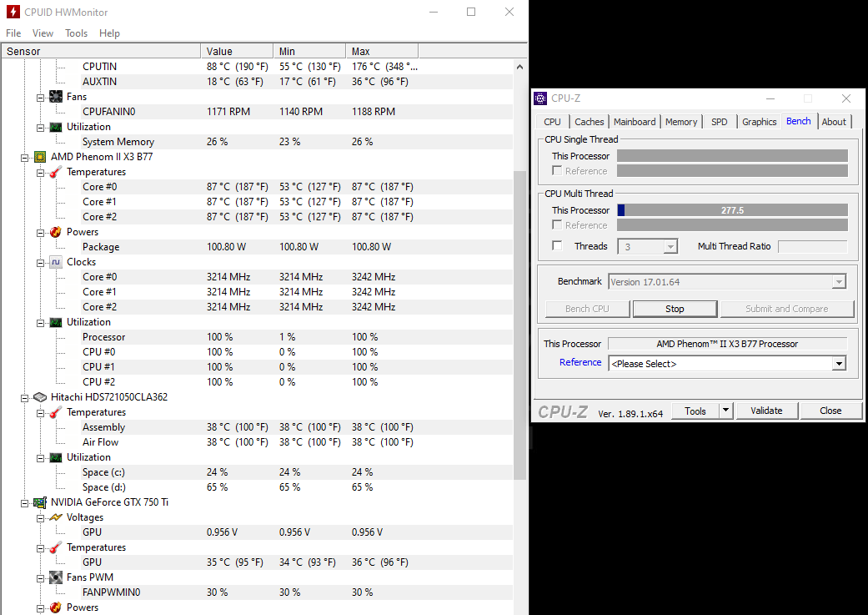Collapse the CPU Temperatures branch under Phenom

click(40, 174)
